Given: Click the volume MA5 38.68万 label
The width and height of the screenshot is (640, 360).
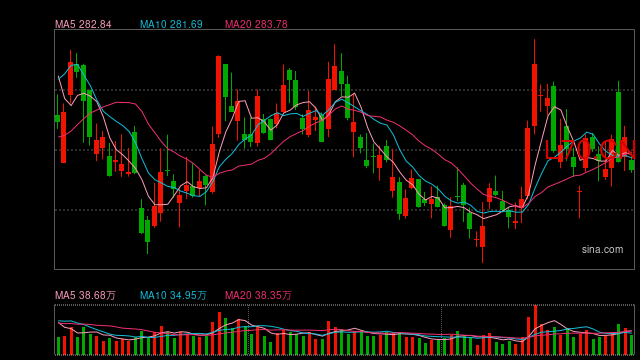Looking at the screenshot, I should (x=85, y=295).
